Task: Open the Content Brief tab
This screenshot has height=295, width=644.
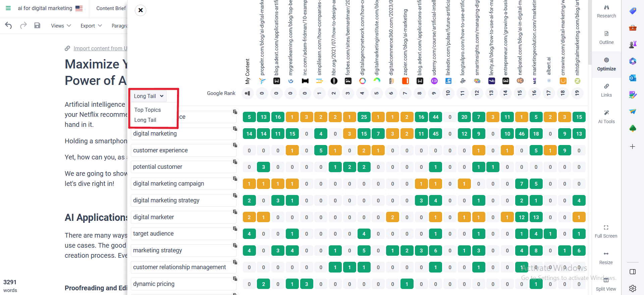Action: click(x=111, y=8)
